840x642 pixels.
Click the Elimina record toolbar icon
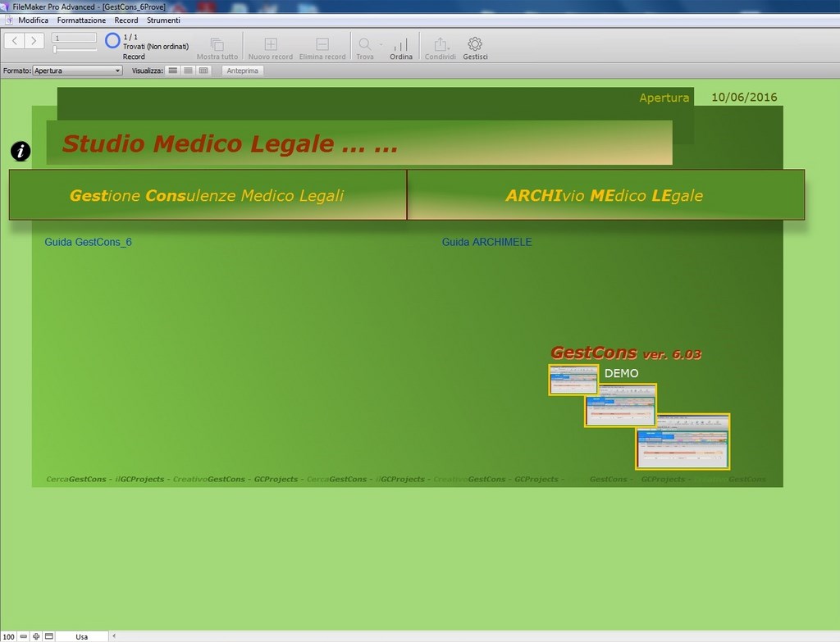pos(322,48)
